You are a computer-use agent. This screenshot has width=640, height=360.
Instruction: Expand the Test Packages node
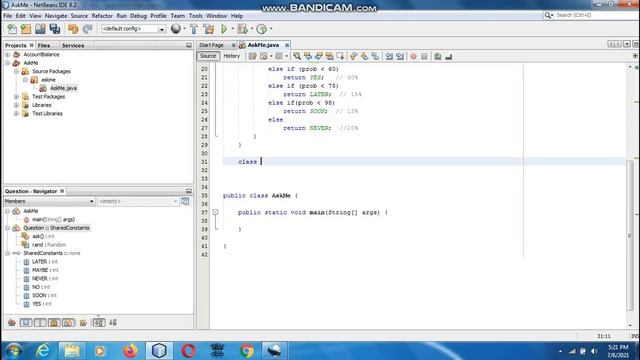(x=16, y=97)
